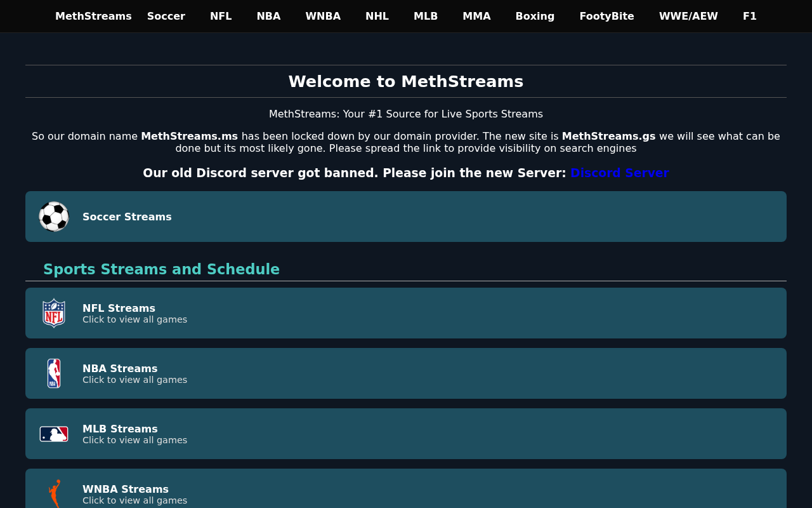Select WWE/AEW in the top navigation
Image resolution: width=812 pixels, height=508 pixels.
coord(688,17)
